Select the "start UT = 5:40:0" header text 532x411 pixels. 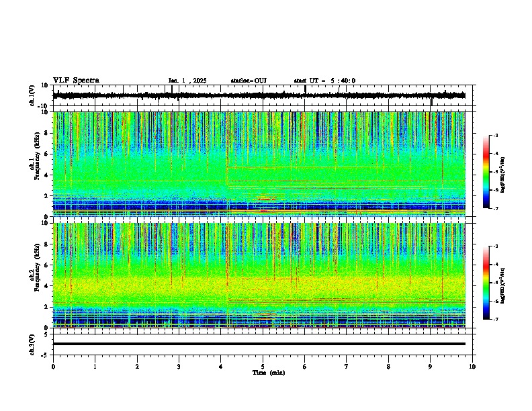(324, 81)
